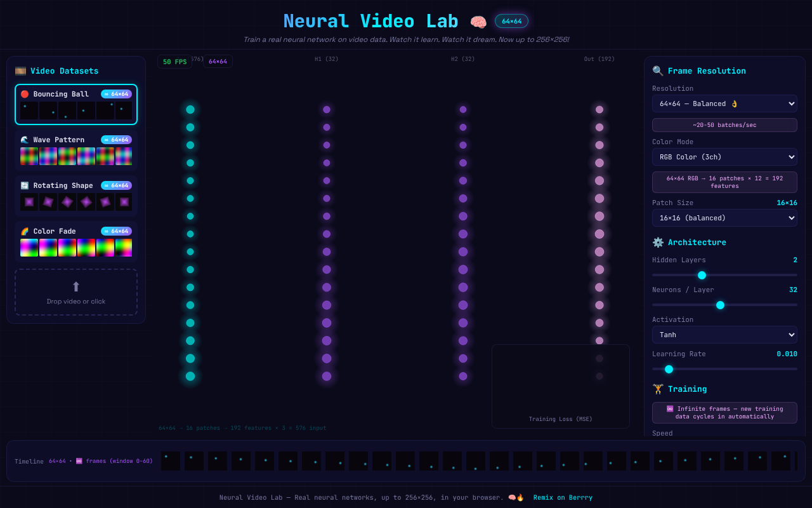Click the Learning Rate slider handle

(x=669, y=368)
